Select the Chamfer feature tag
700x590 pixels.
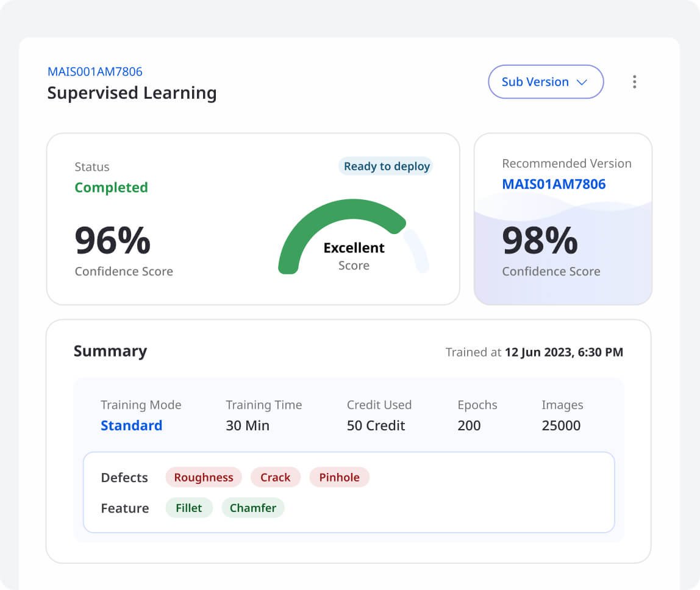pyautogui.click(x=252, y=508)
